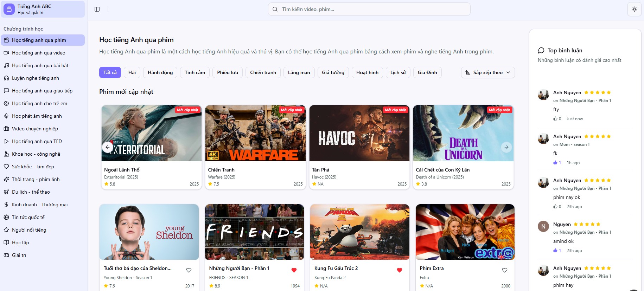The width and height of the screenshot is (644, 291).
Task: Click previous arrow on movie carousel
Action: point(108,147)
